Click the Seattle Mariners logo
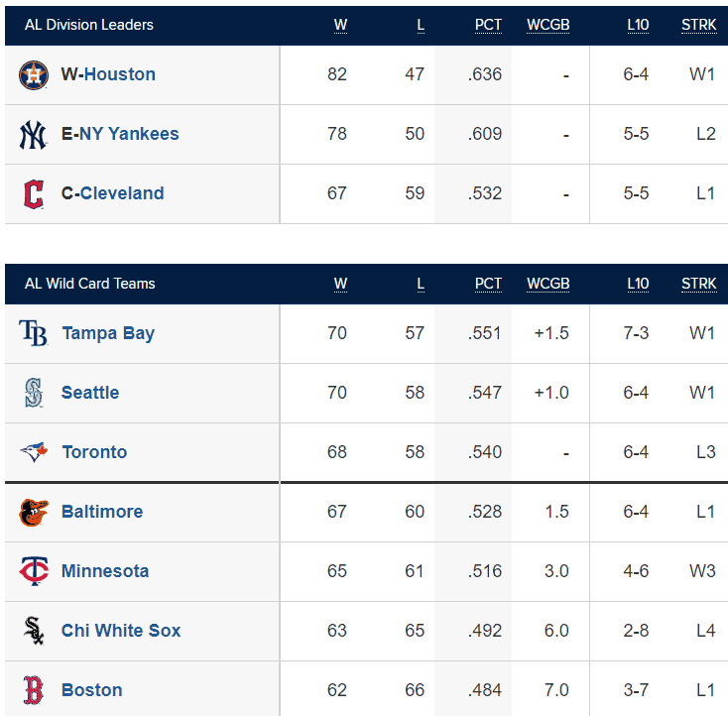 pos(34,393)
